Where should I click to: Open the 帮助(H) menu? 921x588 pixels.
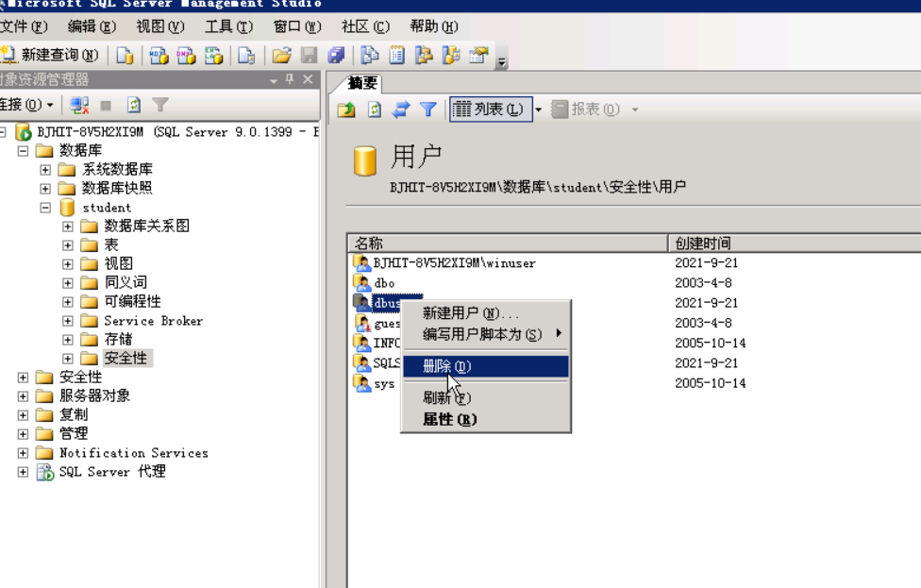pos(433,26)
